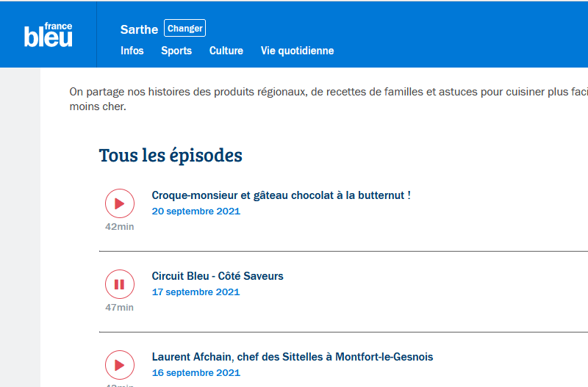Image resolution: width=588 pixels, height=387 pixels.
Task: Open the Circuit Bleu - Côté Saveurs title link
Action: click(x=218, y=276)
